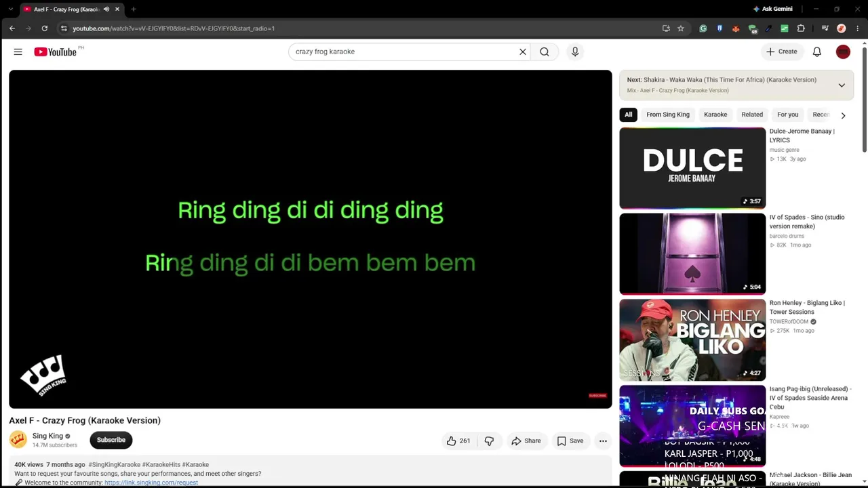Click the Ron Henley Tower Sessions title

click(807, 307)
